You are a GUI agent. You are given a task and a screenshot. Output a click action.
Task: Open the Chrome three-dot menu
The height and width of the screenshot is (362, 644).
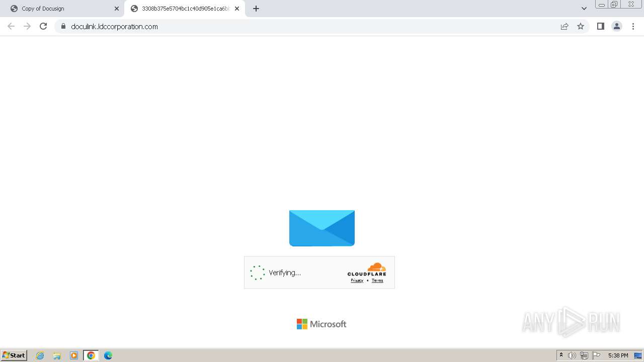[633, 26]
